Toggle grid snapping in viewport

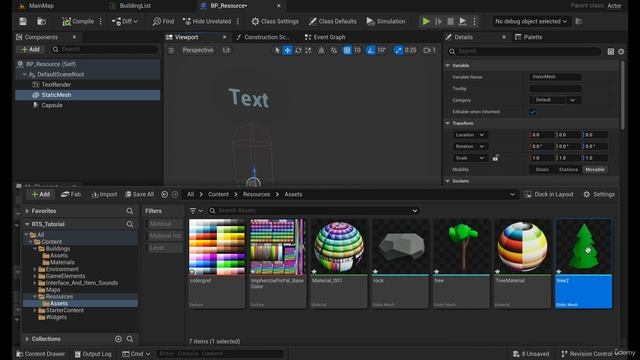coord(347,50)
